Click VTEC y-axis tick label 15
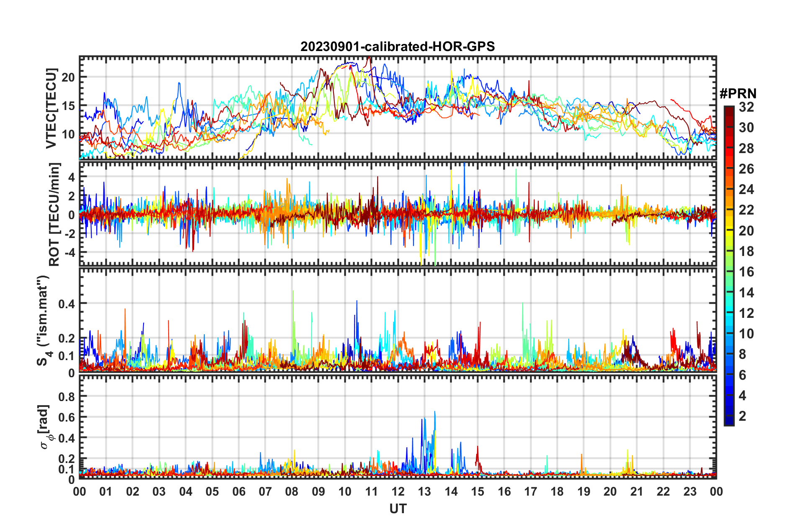Screen dimensions: 796x532 [69, 106]
